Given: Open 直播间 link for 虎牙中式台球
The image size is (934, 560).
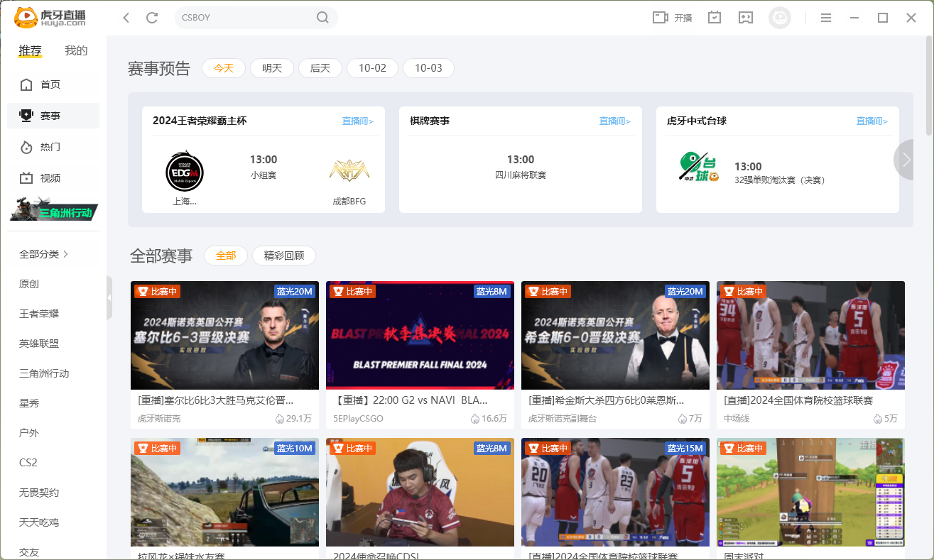Looking at the screenshot, I should coord(872,121).
